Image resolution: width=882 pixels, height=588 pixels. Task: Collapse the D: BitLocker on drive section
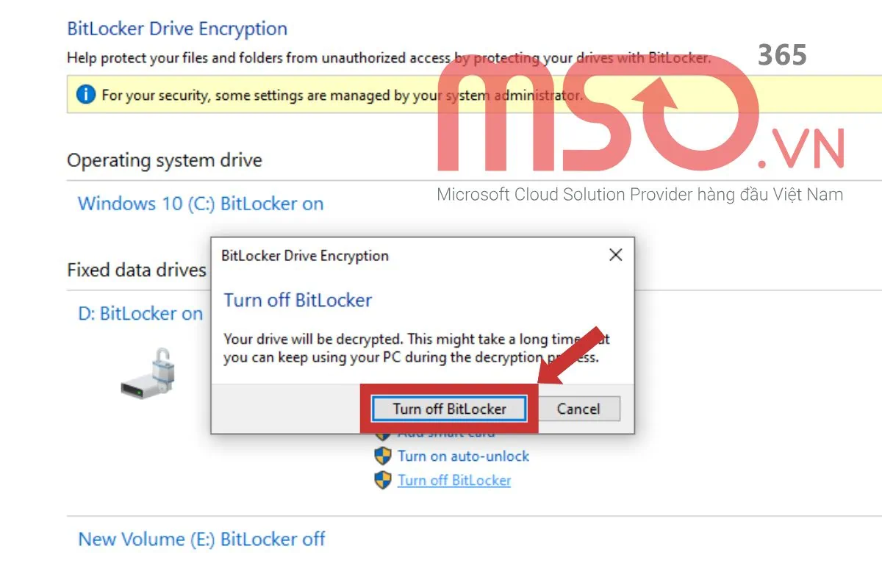140,314
